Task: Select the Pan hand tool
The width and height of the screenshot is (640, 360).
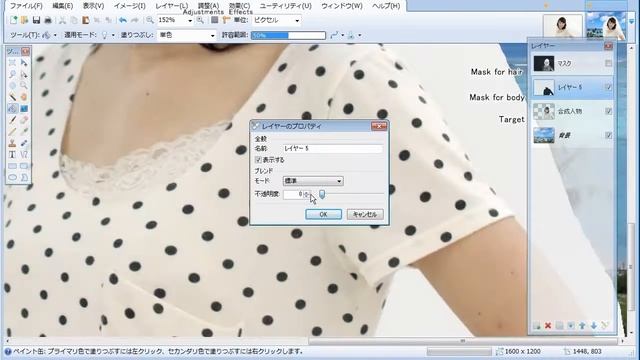Action: tap(24, 97)
